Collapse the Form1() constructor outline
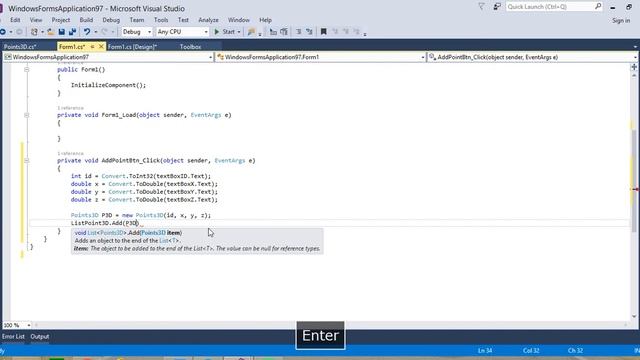The height and width of the screenshot is (360, 640). point(27,70)
